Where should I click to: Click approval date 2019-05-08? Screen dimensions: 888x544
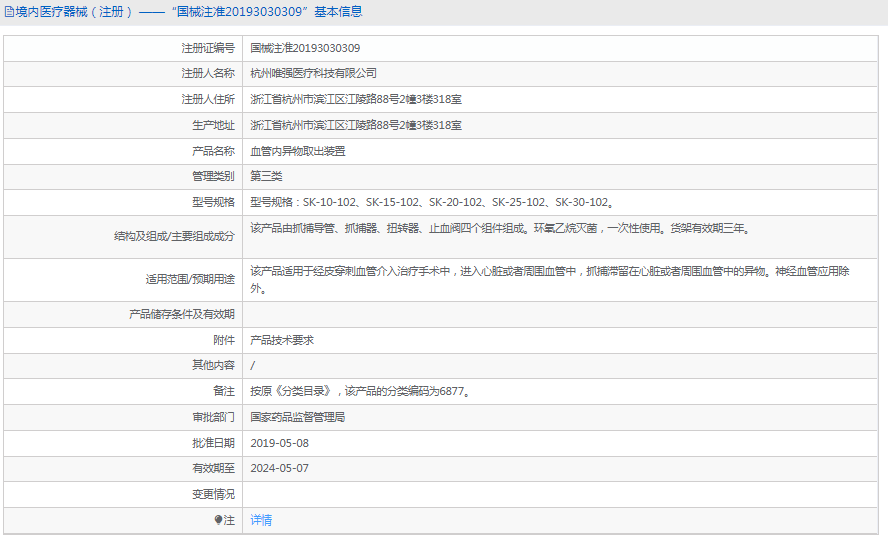click(x=280, y=443)
